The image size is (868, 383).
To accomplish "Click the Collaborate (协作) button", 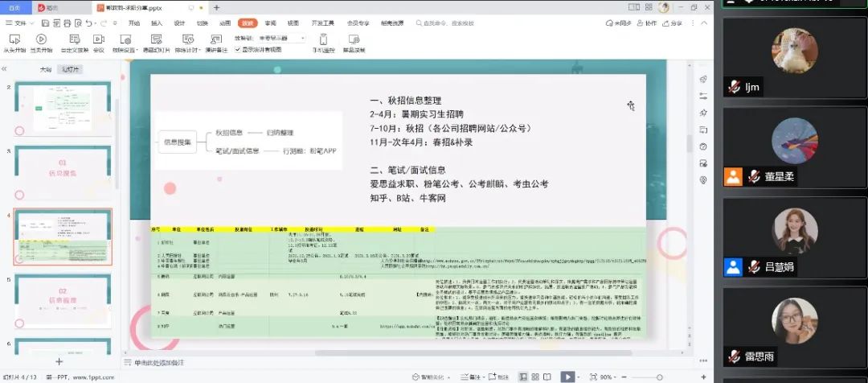I will 648,23.
